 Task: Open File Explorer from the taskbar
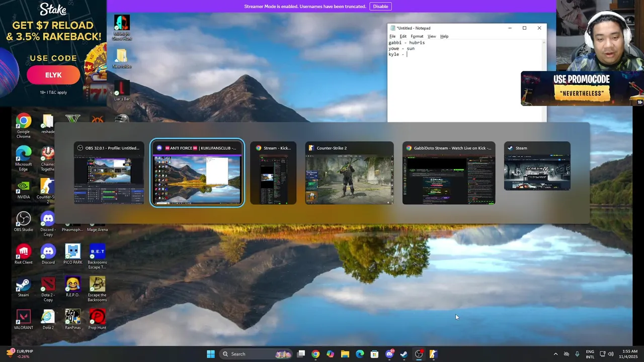pos(345,354)
